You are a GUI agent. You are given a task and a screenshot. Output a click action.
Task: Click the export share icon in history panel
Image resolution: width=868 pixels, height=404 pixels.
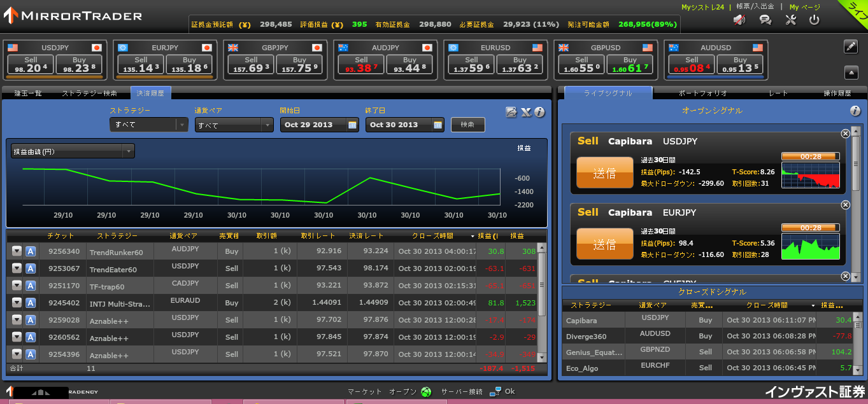pos(511,112)
